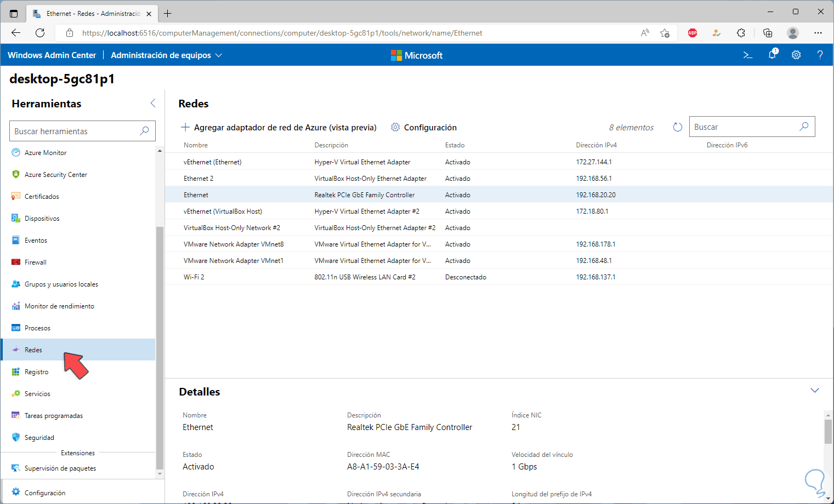Screen dimensions: 834x504
Task: Select VirtualBox Host-Only Network #2 row
Action: tap(499, 227)
